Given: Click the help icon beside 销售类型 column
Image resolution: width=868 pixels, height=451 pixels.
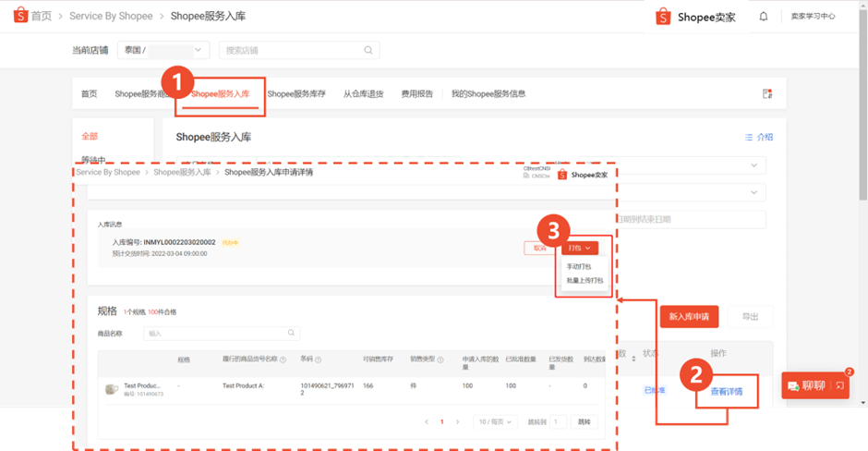Looking at the screenshot, I should [440, 360].
